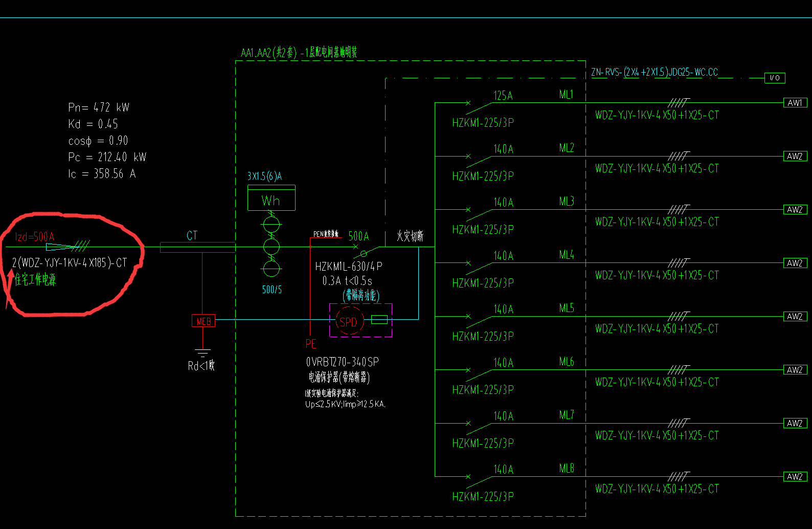Select the red MEB box

pos(204,321)
